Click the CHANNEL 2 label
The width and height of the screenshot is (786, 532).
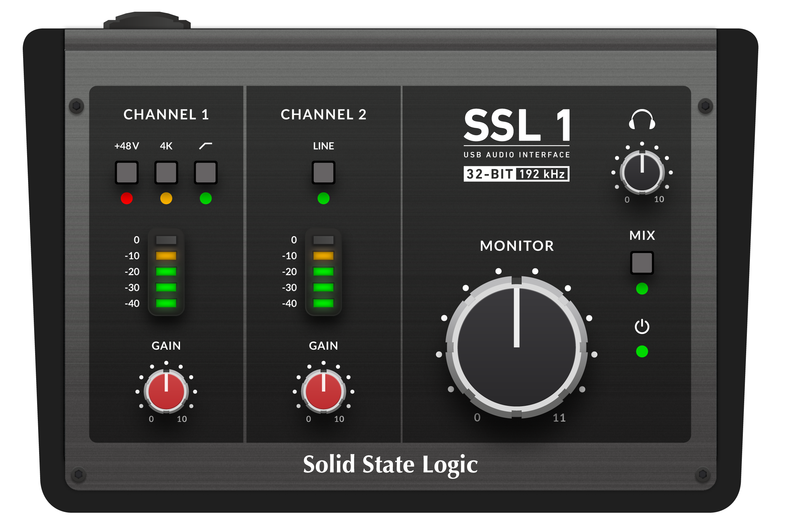click(x=324, y=115)
